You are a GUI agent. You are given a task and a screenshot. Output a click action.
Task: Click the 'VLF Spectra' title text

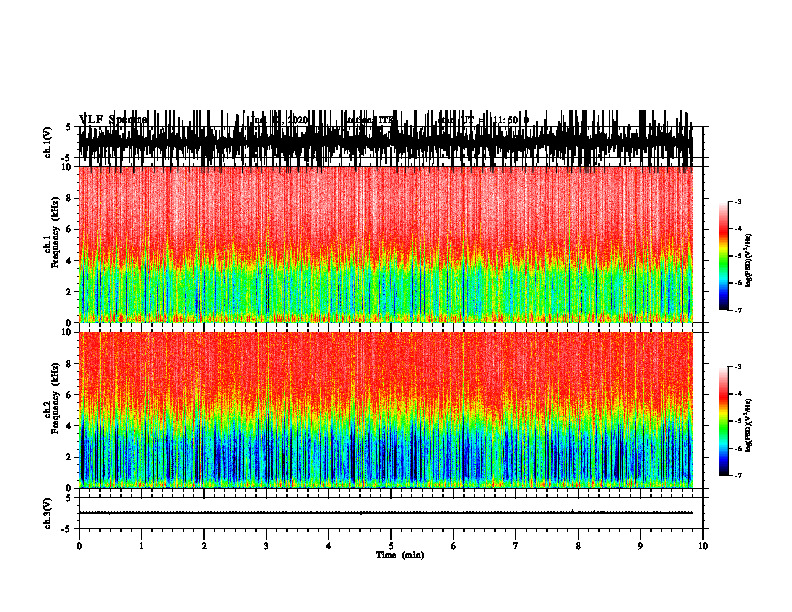click(113, 119)
